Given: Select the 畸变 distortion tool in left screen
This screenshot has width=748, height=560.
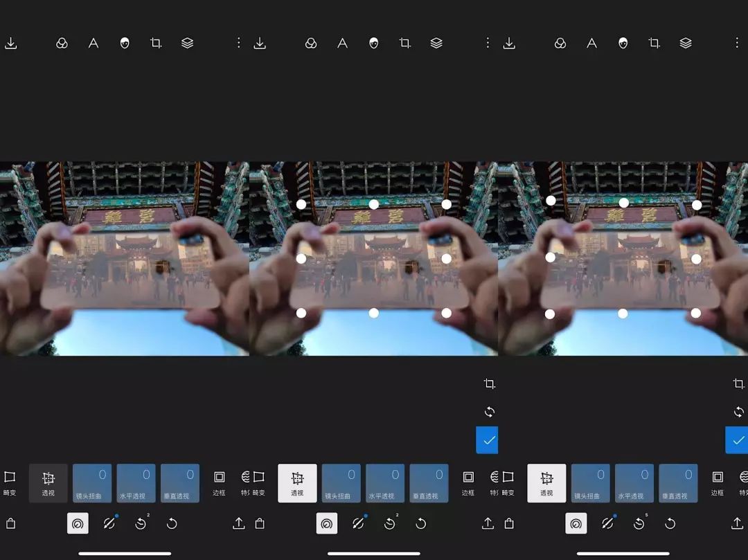Looking at the screenshot, I should point(10,483).
